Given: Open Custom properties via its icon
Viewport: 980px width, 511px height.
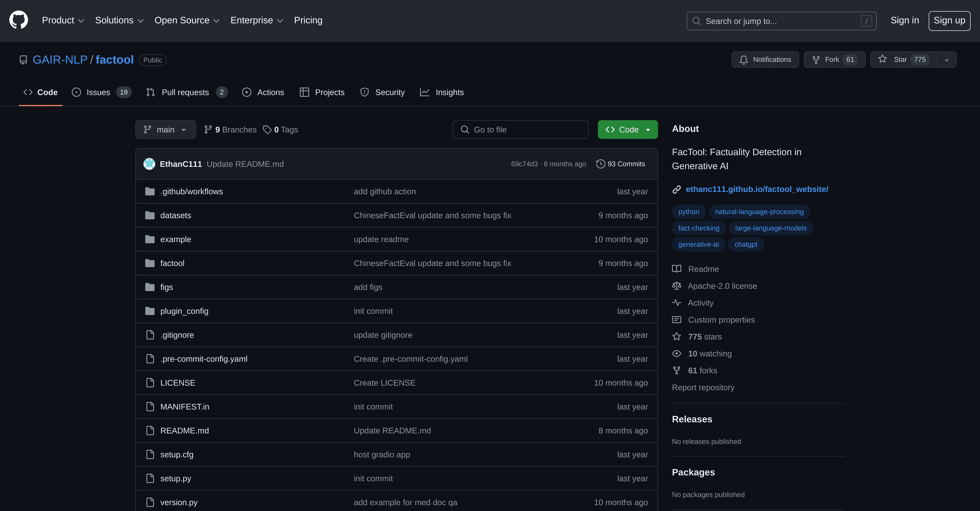Looking at the screenshot, I should (x=677, y=320).
